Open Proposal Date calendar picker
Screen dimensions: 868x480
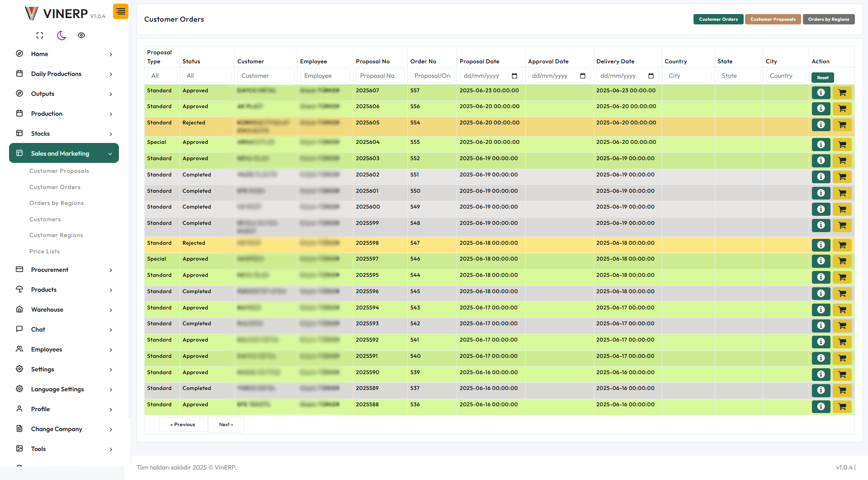point(514,76)
